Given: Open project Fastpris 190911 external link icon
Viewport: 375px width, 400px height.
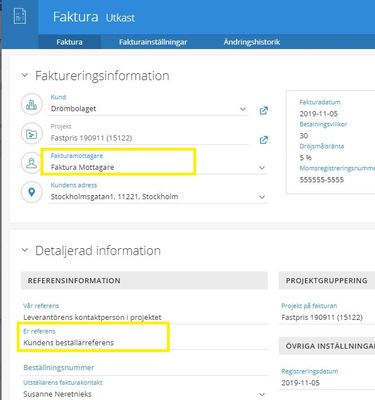Looking at the screenshot, I should click(264, 140).
